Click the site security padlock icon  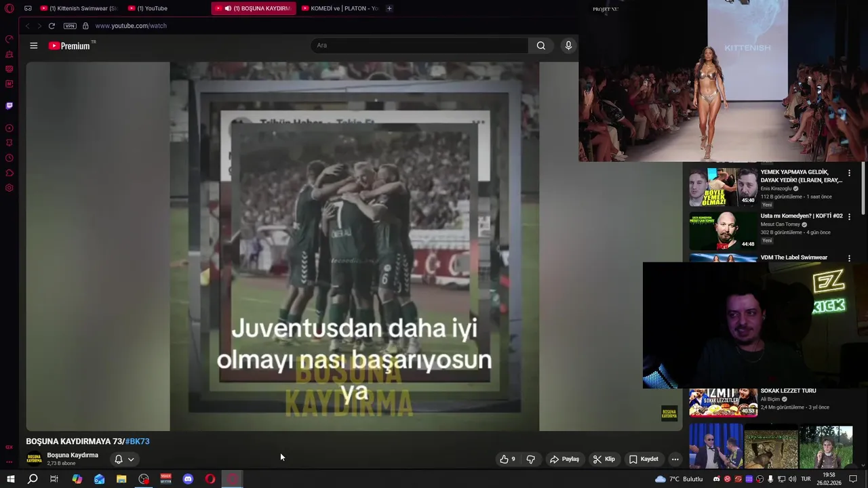tap(85, 26)
